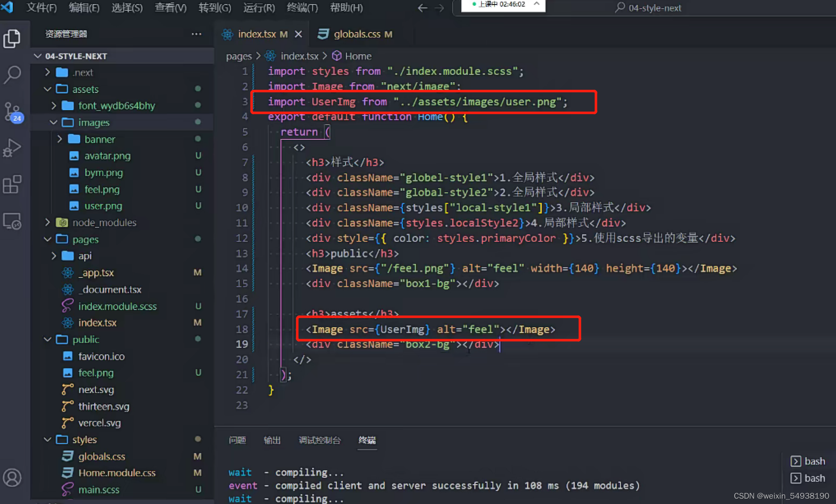836x504 pixels.
Task: Open next.svg file
Action: pyautogui.click(x=96, y=390)
